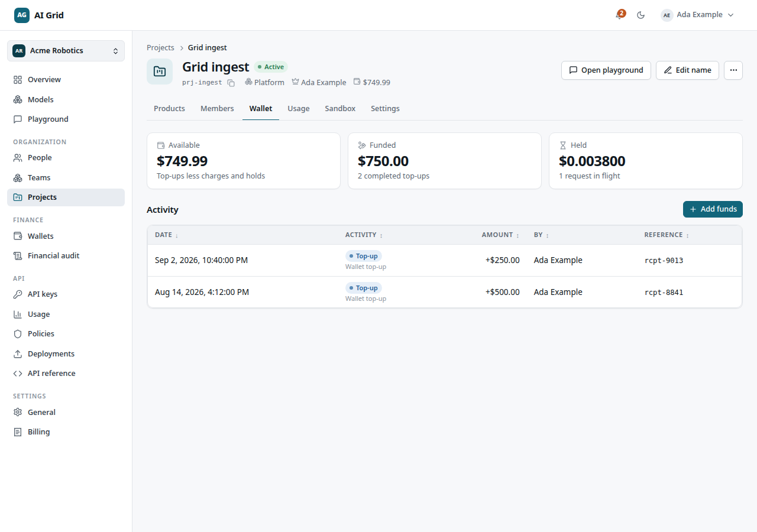Select Projects in sidebar

click(x=66, y=197)
